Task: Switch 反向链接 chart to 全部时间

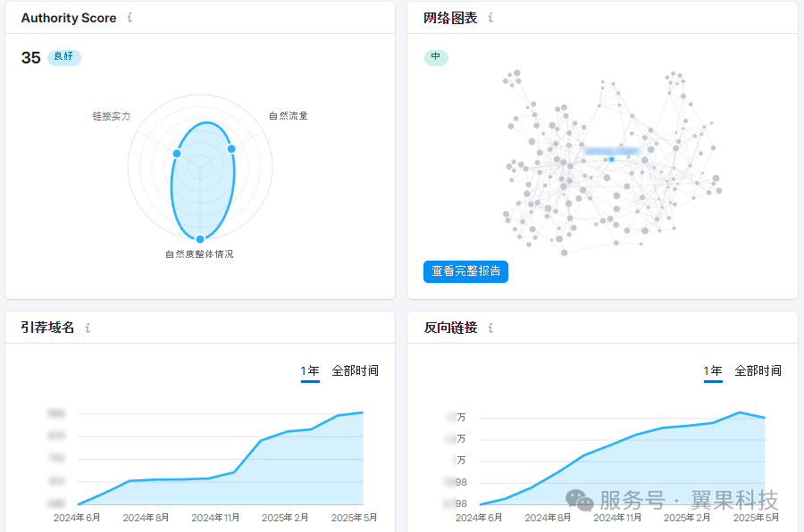Action: click(758, 370)
